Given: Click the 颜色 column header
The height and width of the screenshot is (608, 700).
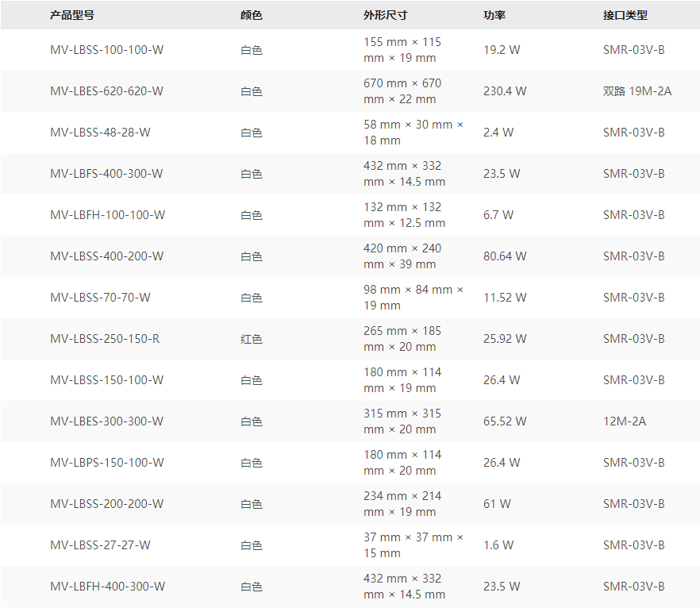Looking at the screenshot, I should pos(251,15).
